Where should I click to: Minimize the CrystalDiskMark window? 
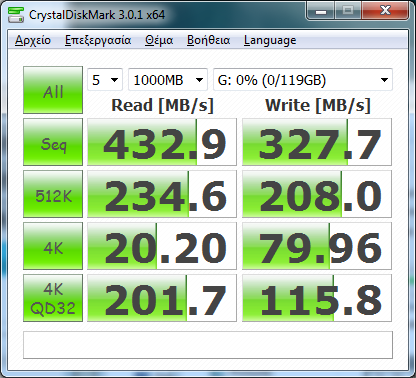click(x=321, y=11)
